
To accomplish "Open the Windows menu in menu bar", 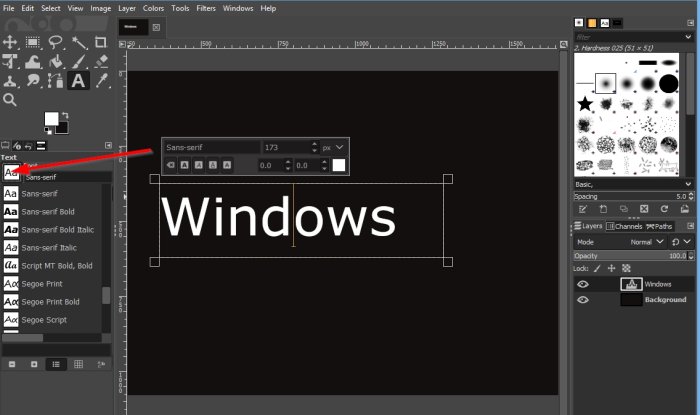I will coord(238,8).
